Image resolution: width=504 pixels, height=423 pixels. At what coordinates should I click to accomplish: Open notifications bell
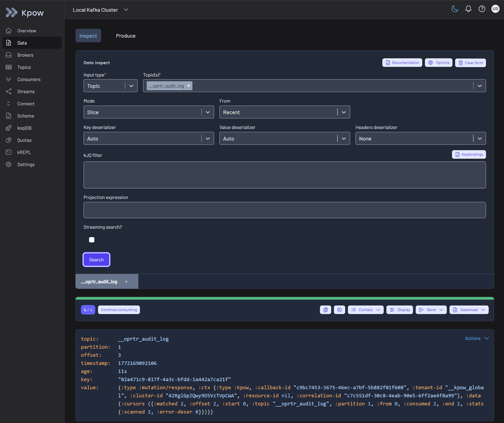(468, 9)
